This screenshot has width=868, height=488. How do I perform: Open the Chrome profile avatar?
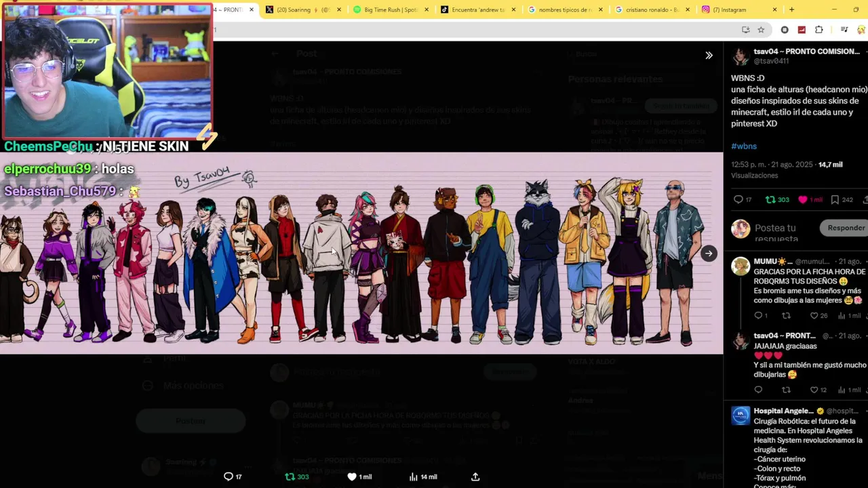tap(861, 30)
